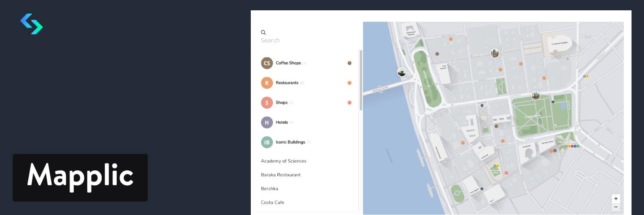Zoom out with the minus button
The width and height of the screenshot is (644, 215).
coord(616,207)
